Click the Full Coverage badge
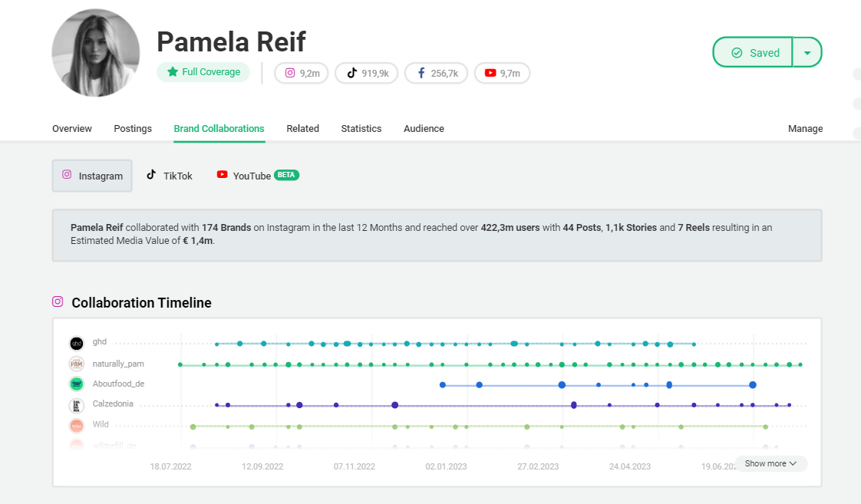The height and width of the screenshot is (504, 861). (203, 72)
